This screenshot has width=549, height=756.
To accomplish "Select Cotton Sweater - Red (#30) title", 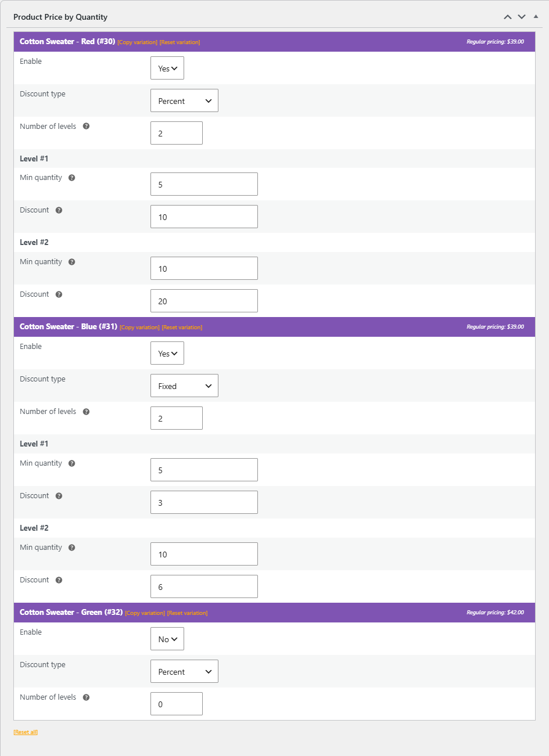I will click(67, 41).
